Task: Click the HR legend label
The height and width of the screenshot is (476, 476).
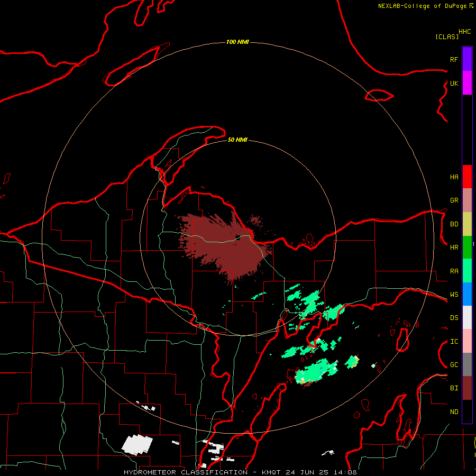Action: (x=454, y=248)
